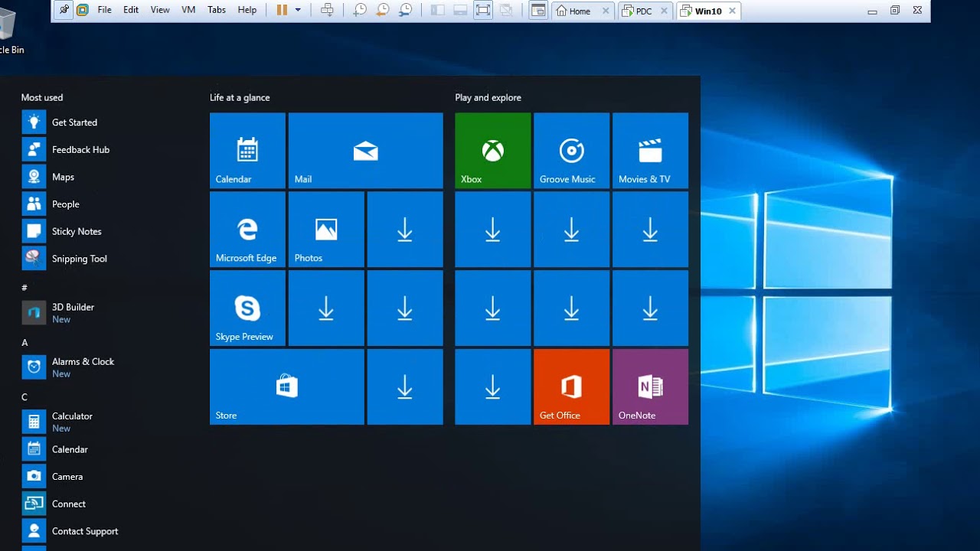This screenshot has width=980, height=551.
Task: Launch Sticky Notes
Action: click(61, 231)
